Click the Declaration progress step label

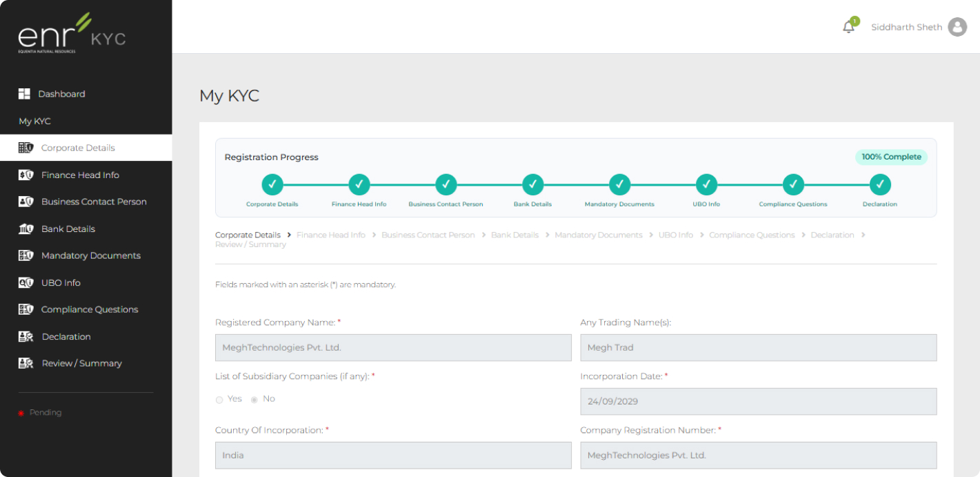(x=880, y=204)
